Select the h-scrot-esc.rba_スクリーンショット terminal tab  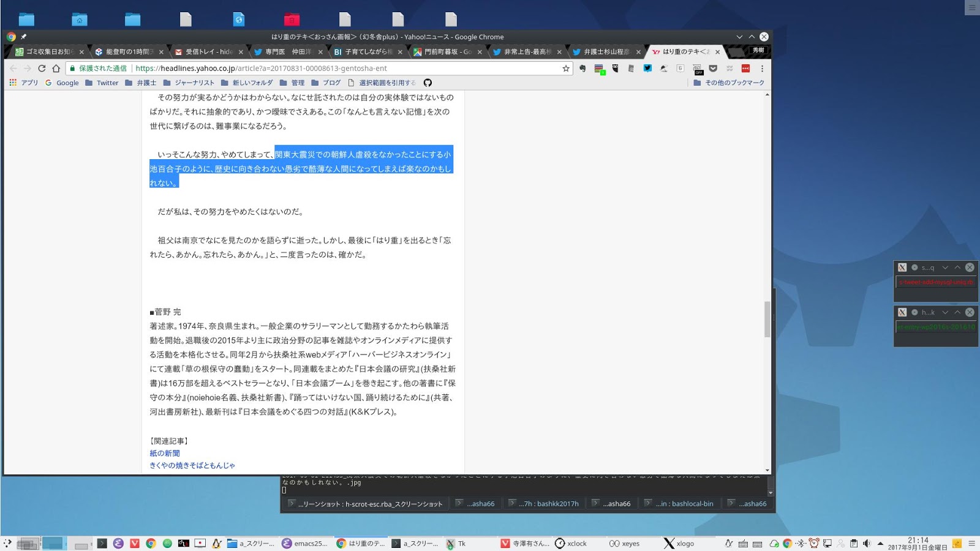[x=366, y=504]
